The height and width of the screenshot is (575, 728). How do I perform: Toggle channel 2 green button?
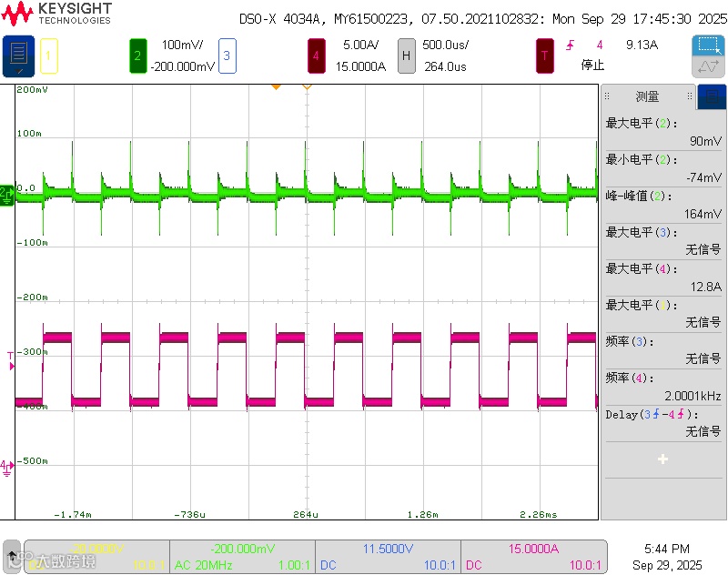[138, 55]
